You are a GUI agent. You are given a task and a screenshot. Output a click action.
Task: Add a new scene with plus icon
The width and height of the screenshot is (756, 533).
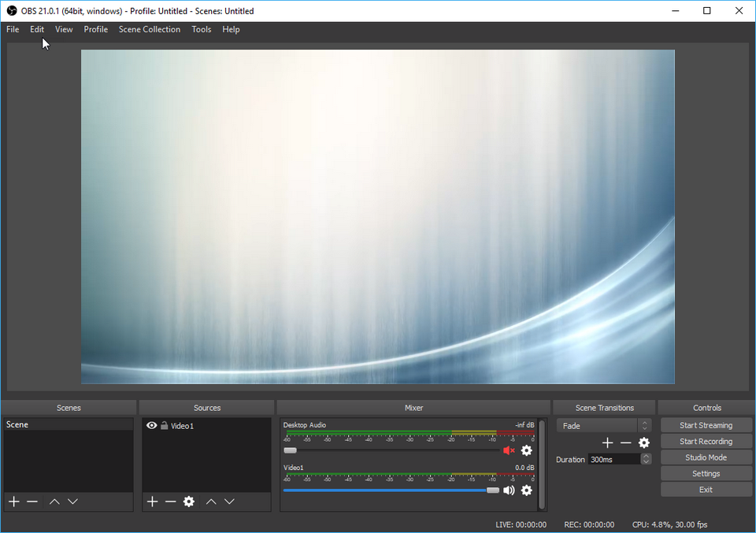click(13, 502)
